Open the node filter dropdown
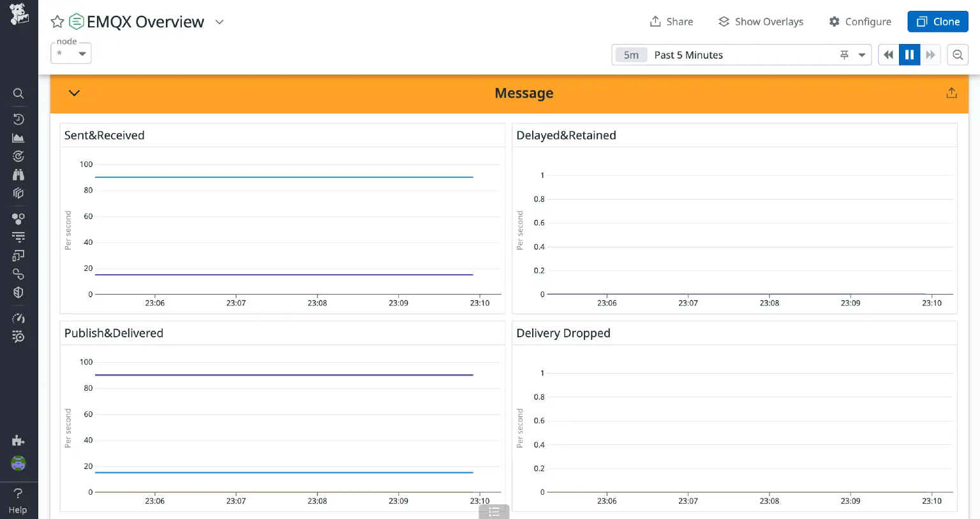The image size is (980, 519). click(x=70, y=53)
